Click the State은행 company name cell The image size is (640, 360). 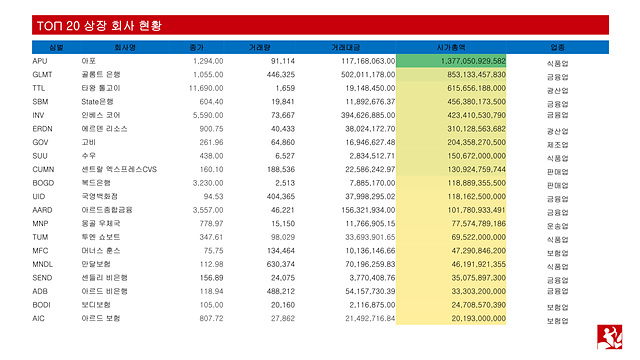click(97, 102)
